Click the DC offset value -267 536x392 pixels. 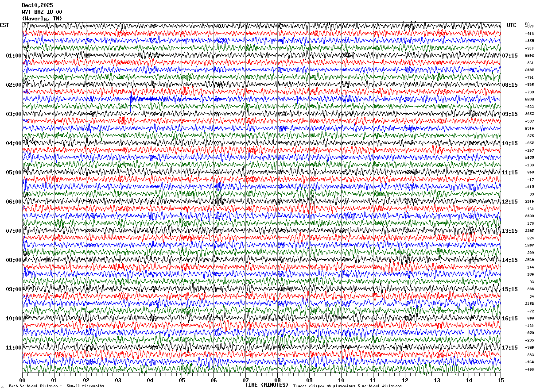(529, 150)
